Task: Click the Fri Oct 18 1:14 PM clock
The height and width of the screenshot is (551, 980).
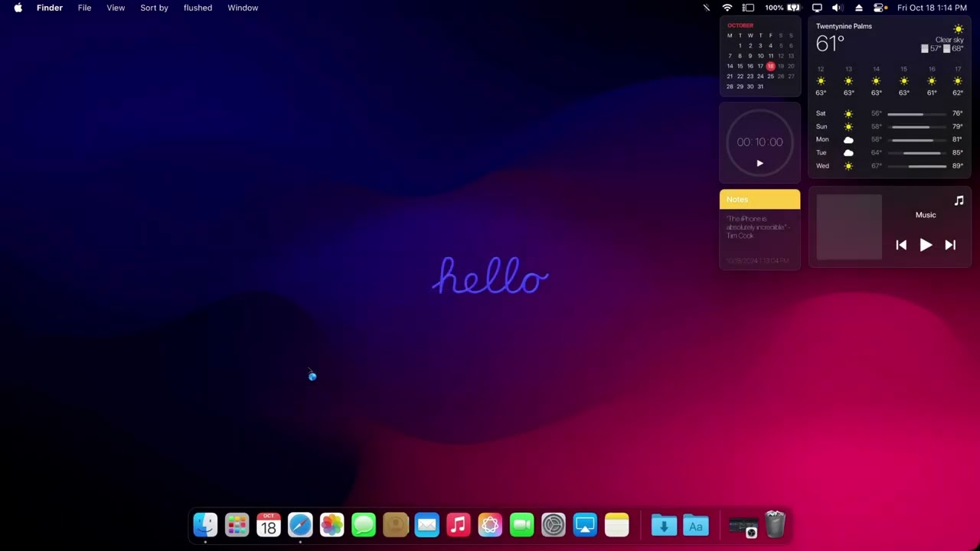Action: click(932, 8)
